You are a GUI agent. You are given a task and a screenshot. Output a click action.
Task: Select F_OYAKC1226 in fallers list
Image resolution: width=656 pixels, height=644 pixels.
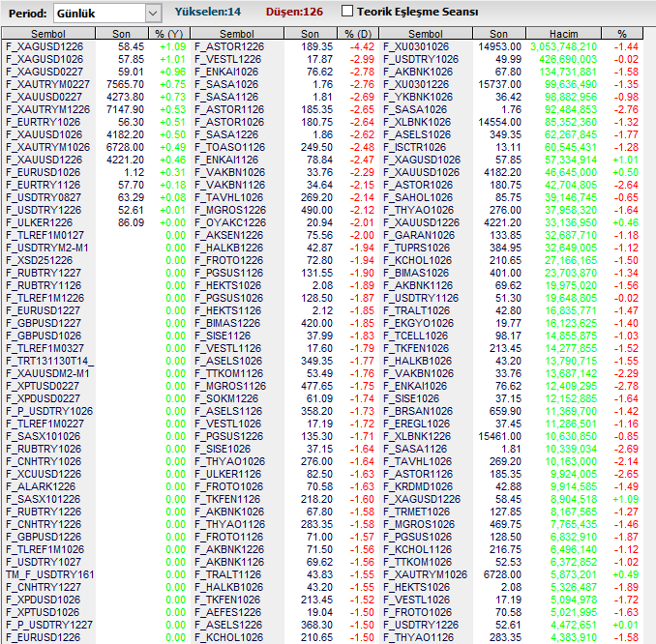coord(230,222)
